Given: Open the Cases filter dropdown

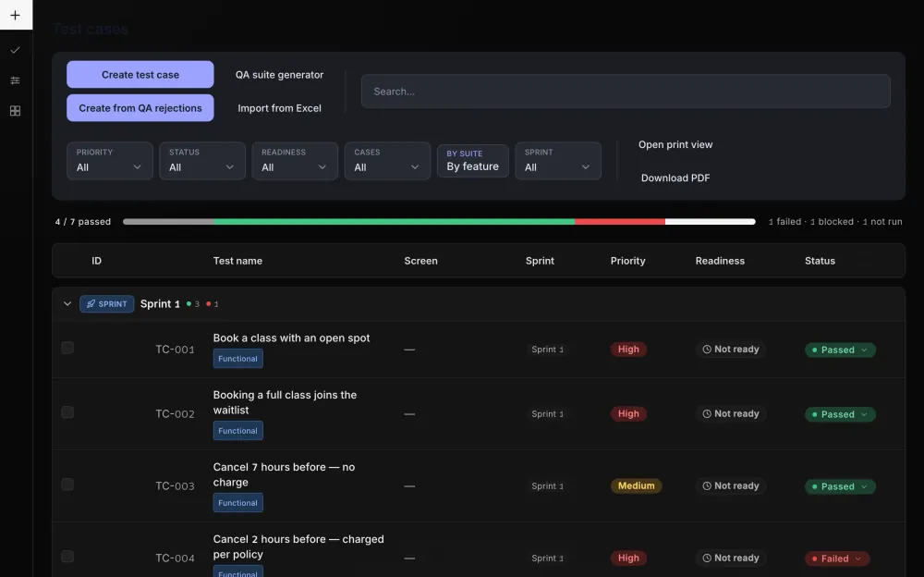Looking at the screenshot, I should (387, 161).
